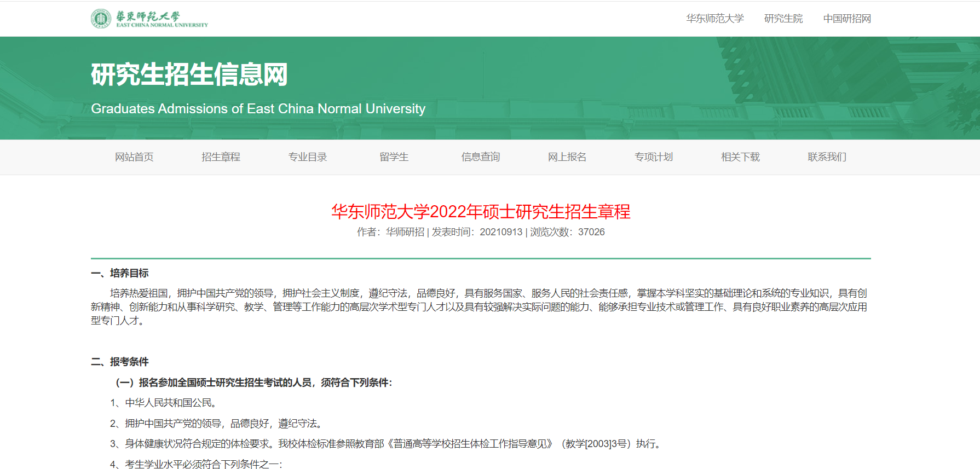980x469 pixels.
Task: Click the Graduates Admissions English subtitle
Action: point(258,109)
